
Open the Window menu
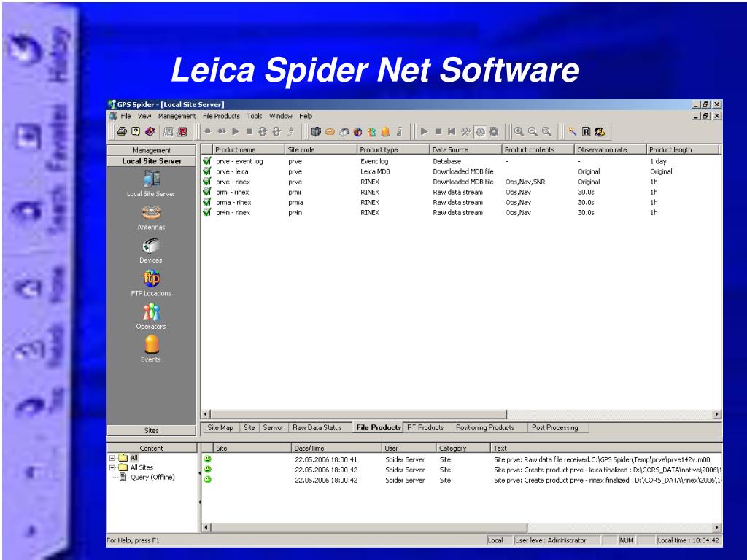281,116
